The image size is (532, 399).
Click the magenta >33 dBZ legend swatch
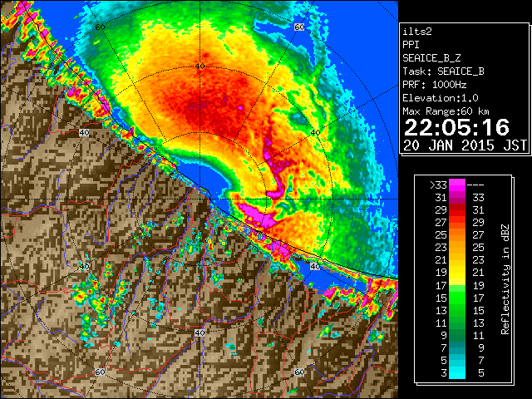457,185
